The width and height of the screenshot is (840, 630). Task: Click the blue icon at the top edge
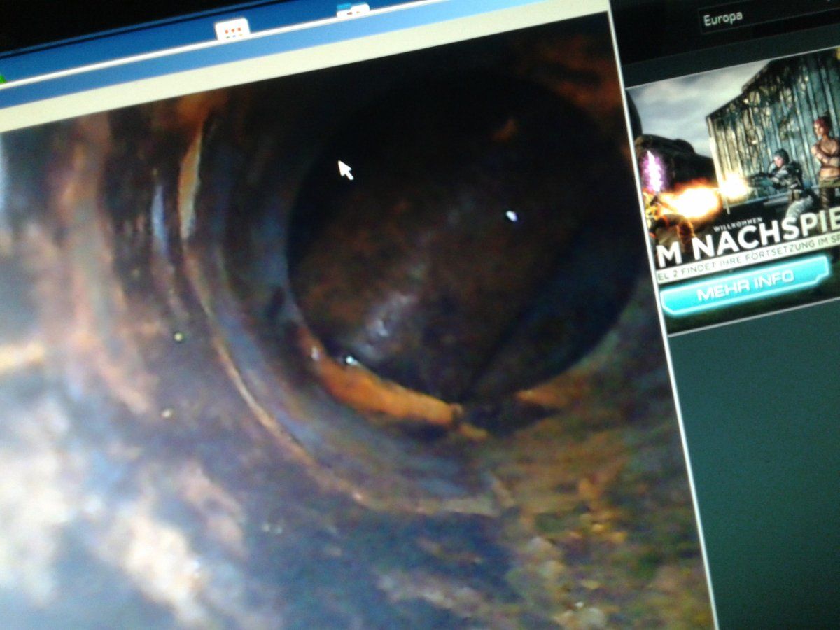pos(352,10)
